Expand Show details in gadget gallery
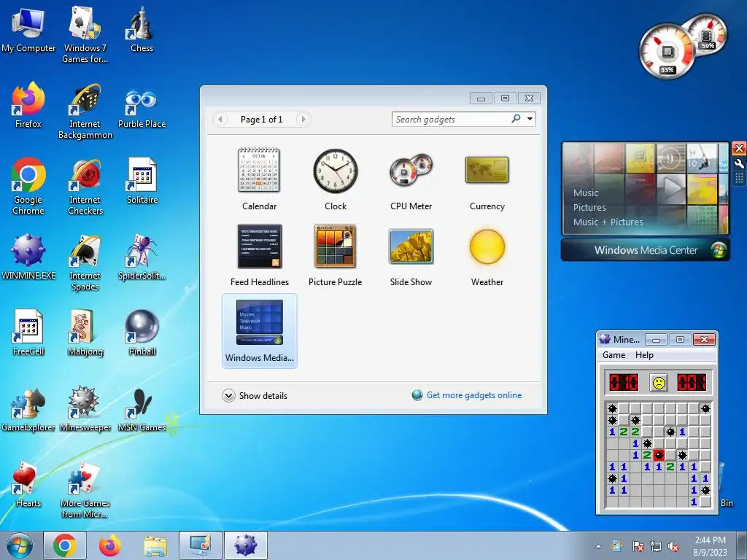The width and height of the screenshot is (747, 560). click(x=255, y=396)
